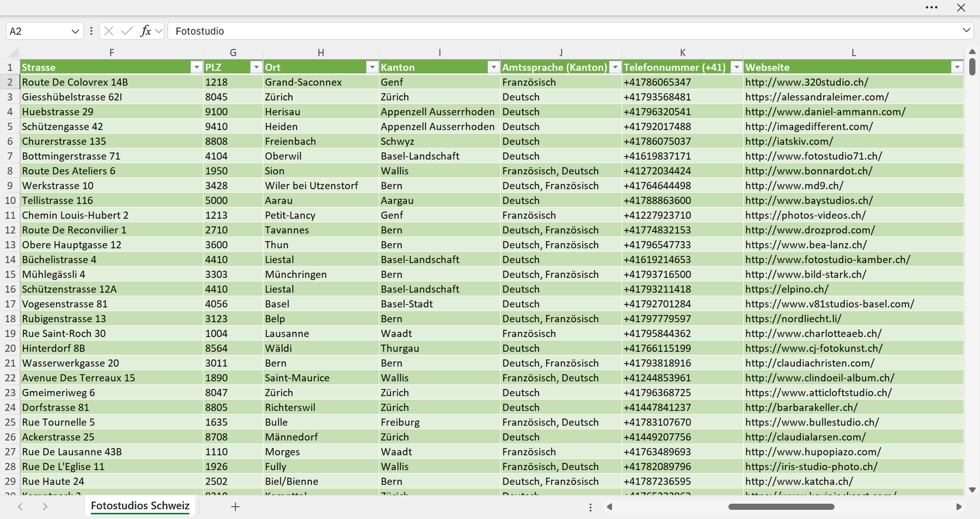
Task: Go to the previous sheet arrow
Action: click(20, 506)
